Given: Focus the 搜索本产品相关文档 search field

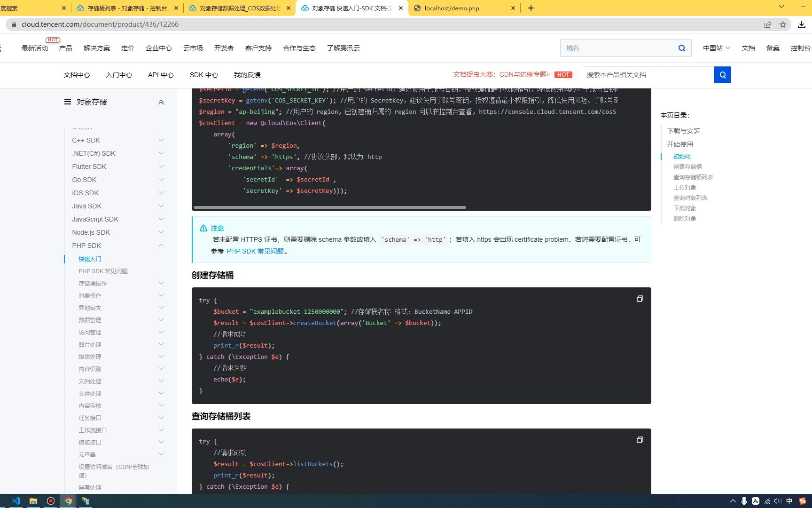Looking at the screenshot, I should (648, 75).
